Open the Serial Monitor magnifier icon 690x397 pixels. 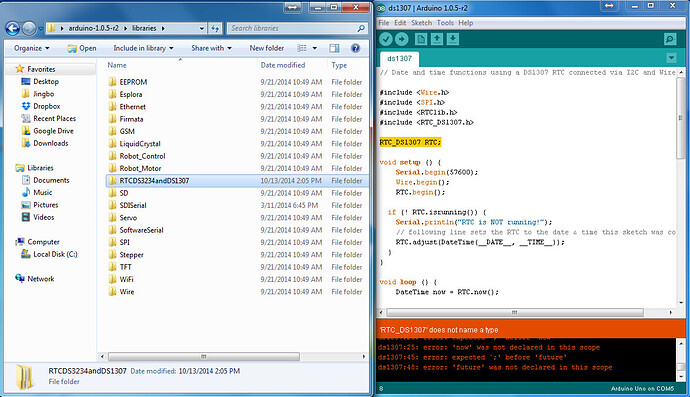click(x=670, y=39)
